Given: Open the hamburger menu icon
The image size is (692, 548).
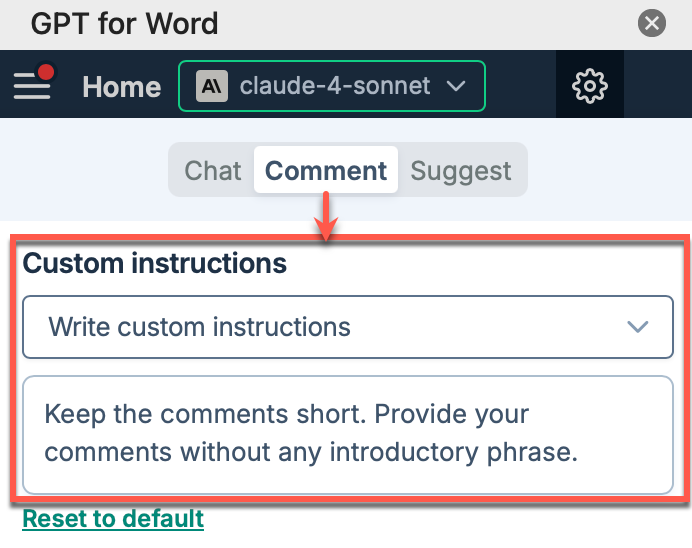Looking at the screenshot, I should coord(31,86).
